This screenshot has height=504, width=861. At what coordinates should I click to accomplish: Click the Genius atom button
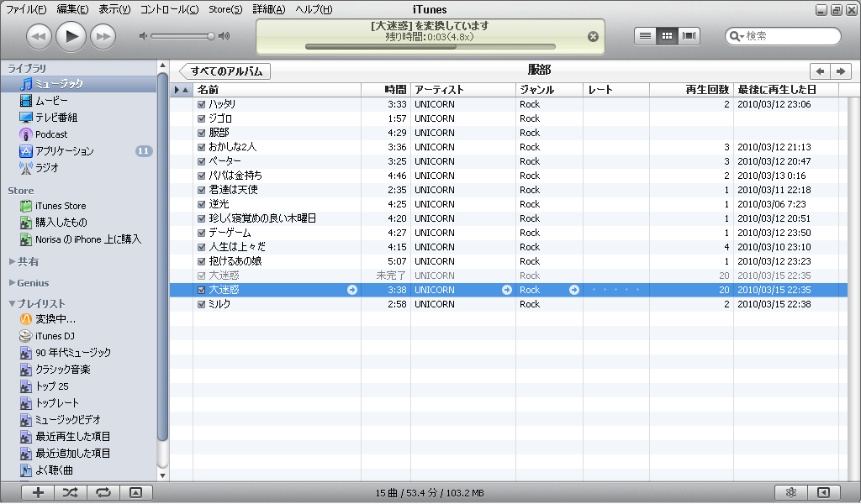[x=790, y=492]
